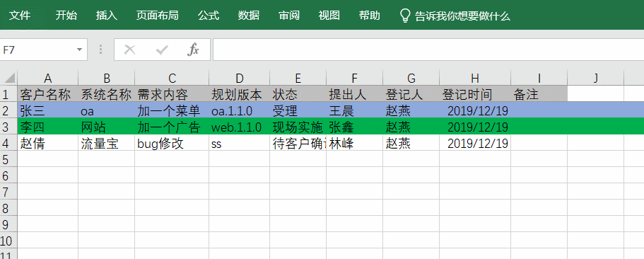Select row 7 header

(x=8, y=192)
